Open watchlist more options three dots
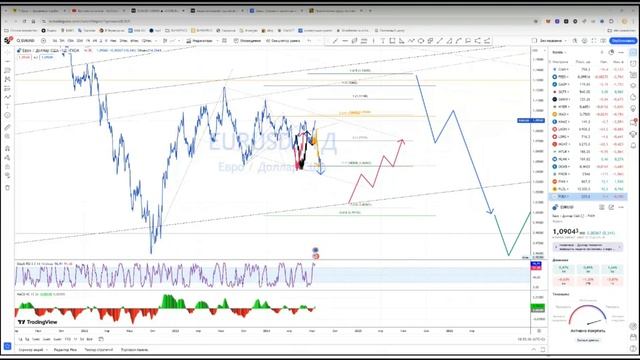 [x=621, y=52]
